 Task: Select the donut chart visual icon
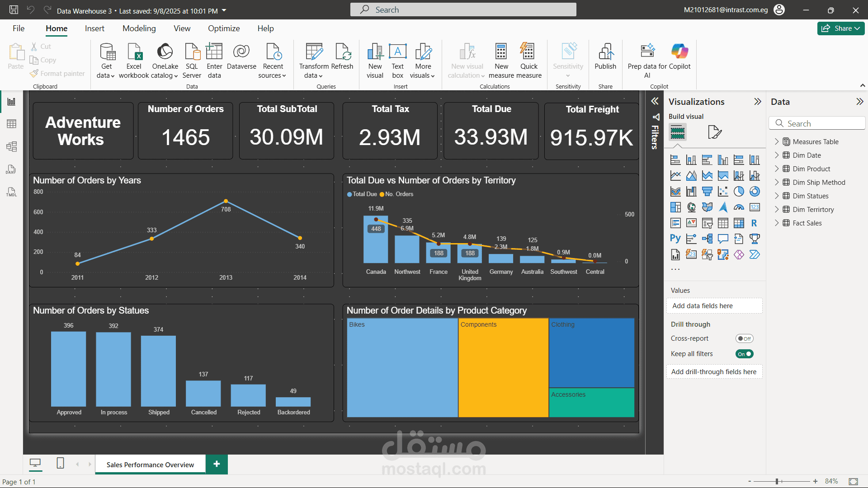pos(755,192)
